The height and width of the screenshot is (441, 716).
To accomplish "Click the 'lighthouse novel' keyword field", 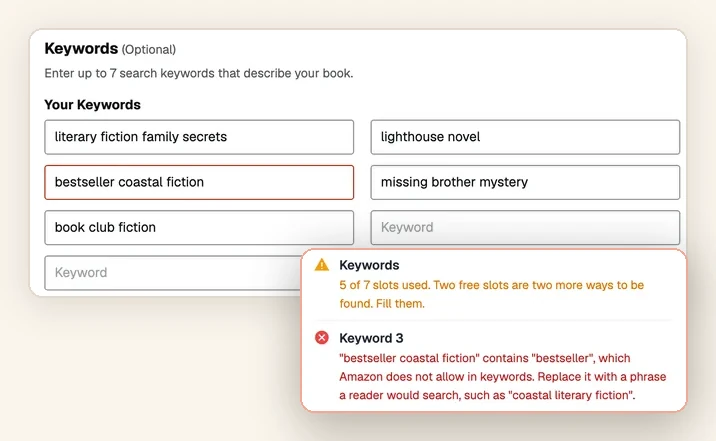I will 525,137.
